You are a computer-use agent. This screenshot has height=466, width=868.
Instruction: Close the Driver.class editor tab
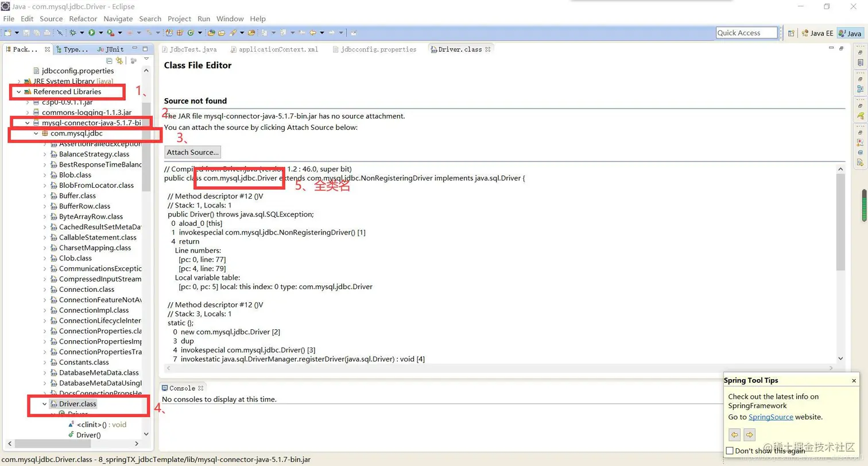coord(488,49)
